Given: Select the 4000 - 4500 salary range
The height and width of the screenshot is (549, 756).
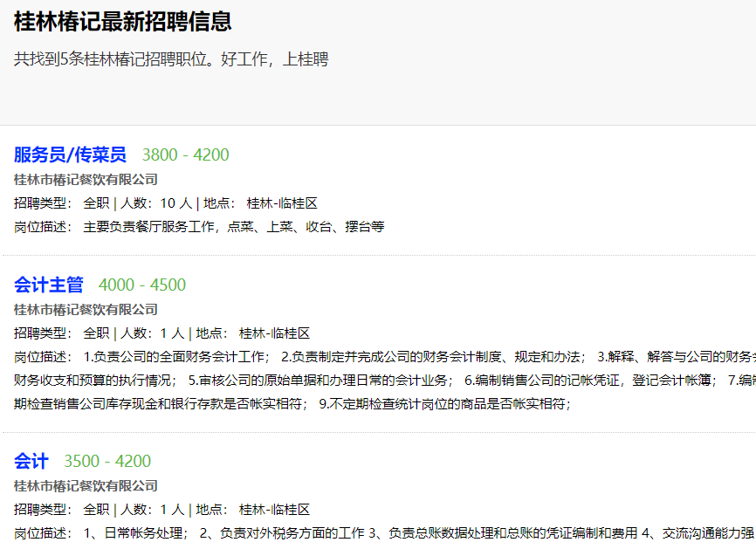Looking at the screenshot, I should 142,285.
